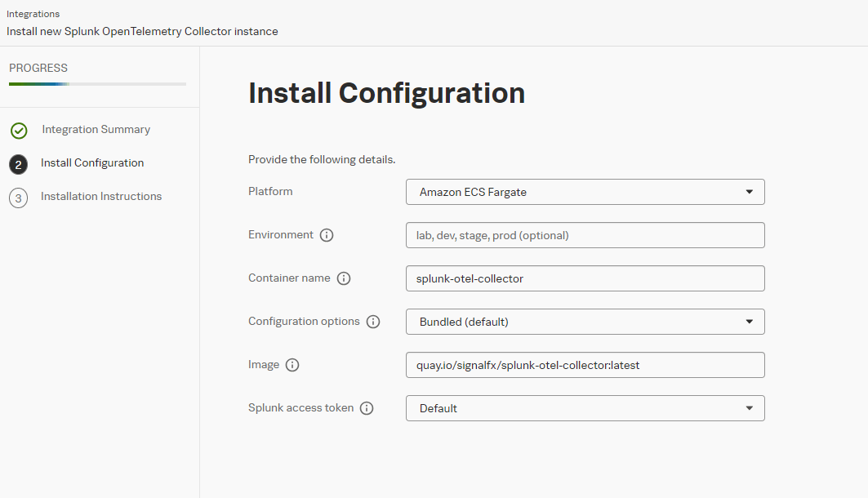Screen dimensions: 868x498
Task: Click 'Install new Splunk OpenTelemetry Collector instance' title
Action: point(142,32)
